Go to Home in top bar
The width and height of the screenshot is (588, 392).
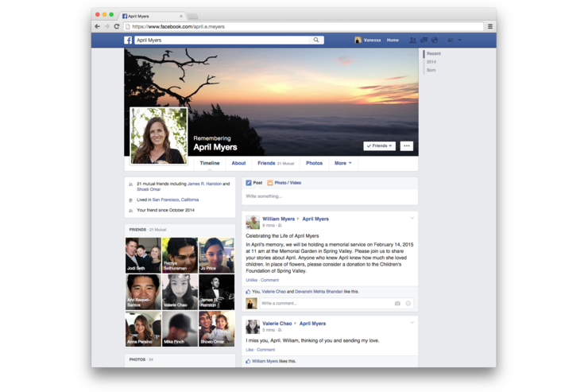pos(393,40)
